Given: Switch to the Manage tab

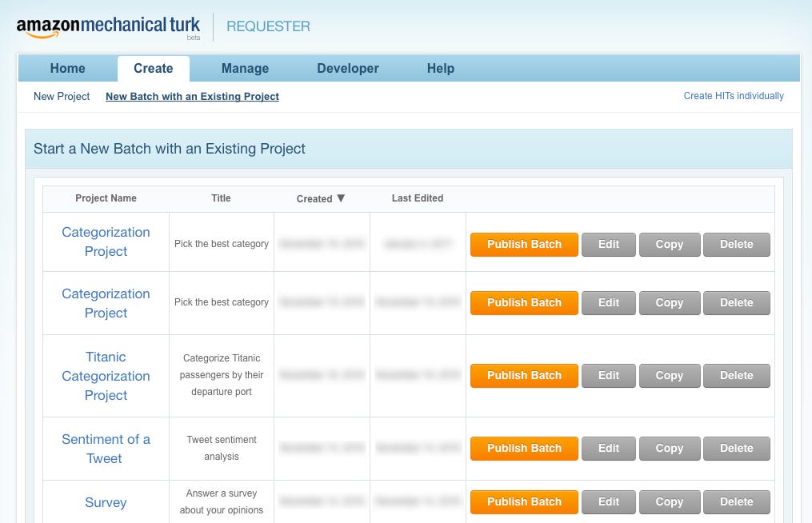Looking at the screenshot, I should [245, 68].
